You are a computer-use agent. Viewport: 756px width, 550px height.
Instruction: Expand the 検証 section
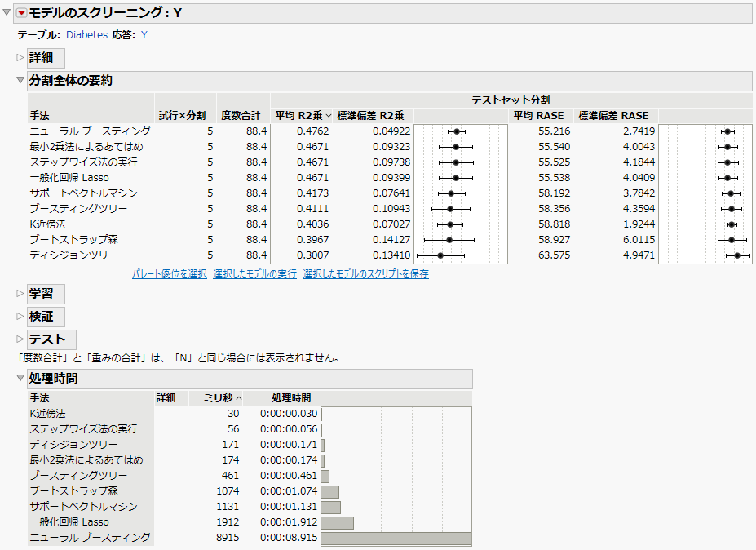pyautogui.click(x=20, y=316)
